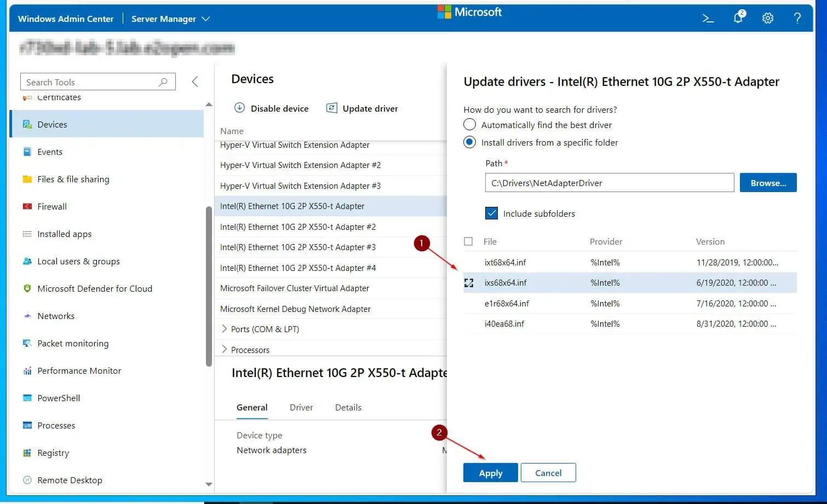Click the Cancel button
827x504 pixels.
click(548, 473)
